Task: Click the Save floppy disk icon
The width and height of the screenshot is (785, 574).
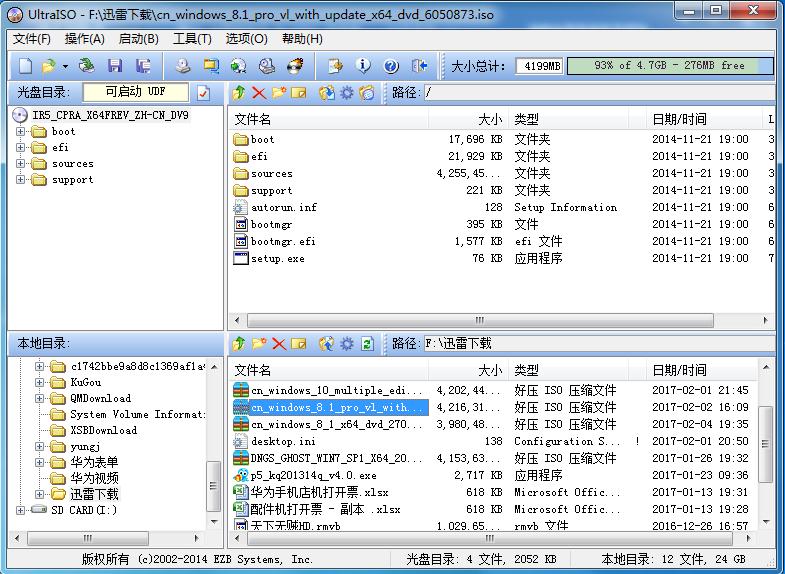Action: coord(115,66)
